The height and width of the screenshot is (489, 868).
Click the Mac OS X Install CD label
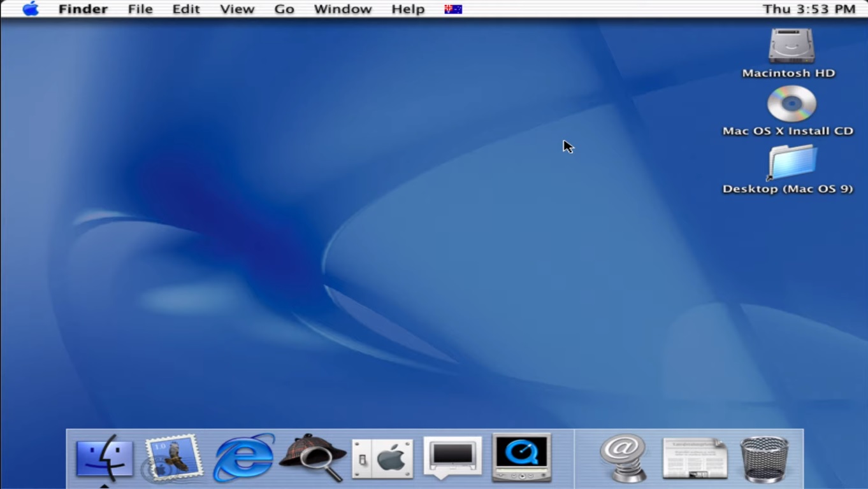pyautogui.click(x=788, y=131)
